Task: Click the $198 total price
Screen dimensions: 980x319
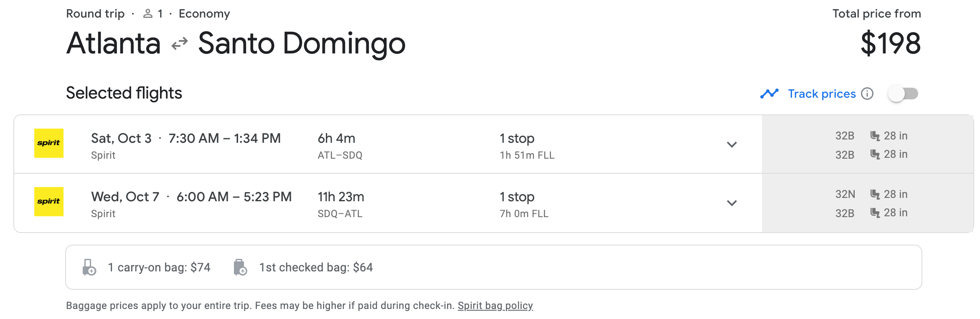Action: (x=891, y=43)
